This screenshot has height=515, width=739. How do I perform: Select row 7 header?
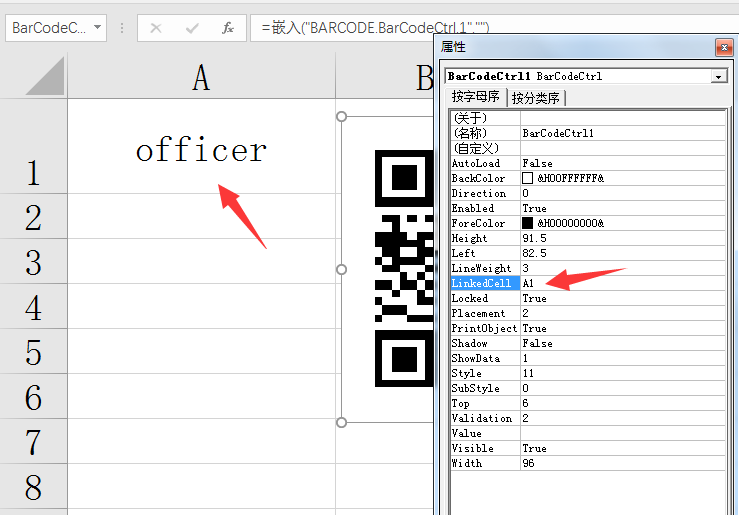coord(33,441)
